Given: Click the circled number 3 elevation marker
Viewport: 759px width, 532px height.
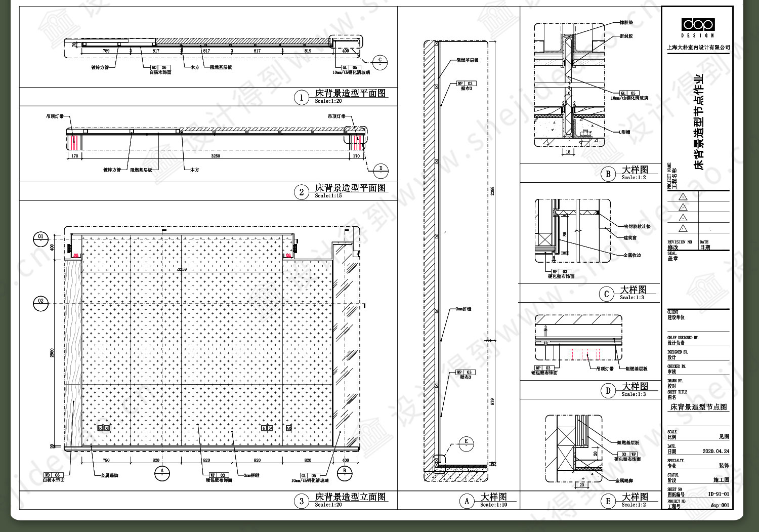Looking at the screenshot, I should pos(302,501).
